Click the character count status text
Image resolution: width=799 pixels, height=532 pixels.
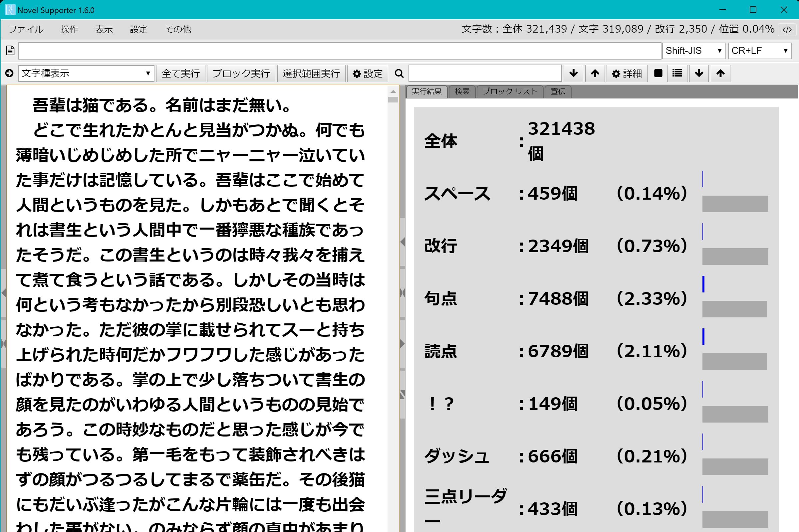tap(618, 29)
